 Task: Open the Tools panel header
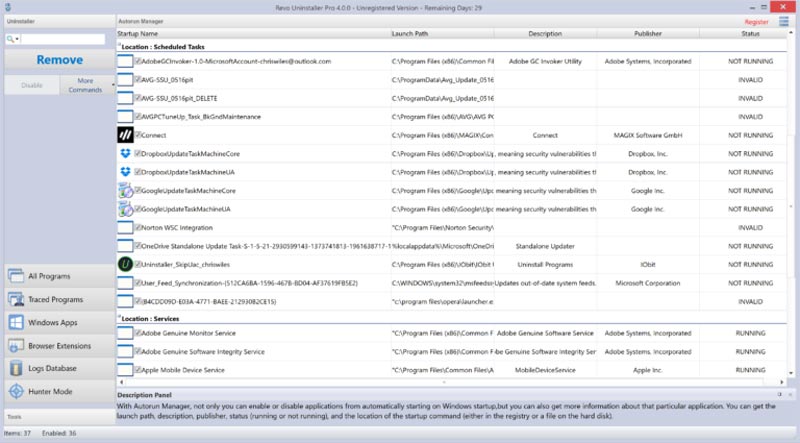pyautogui.click(x=60, y=417)
